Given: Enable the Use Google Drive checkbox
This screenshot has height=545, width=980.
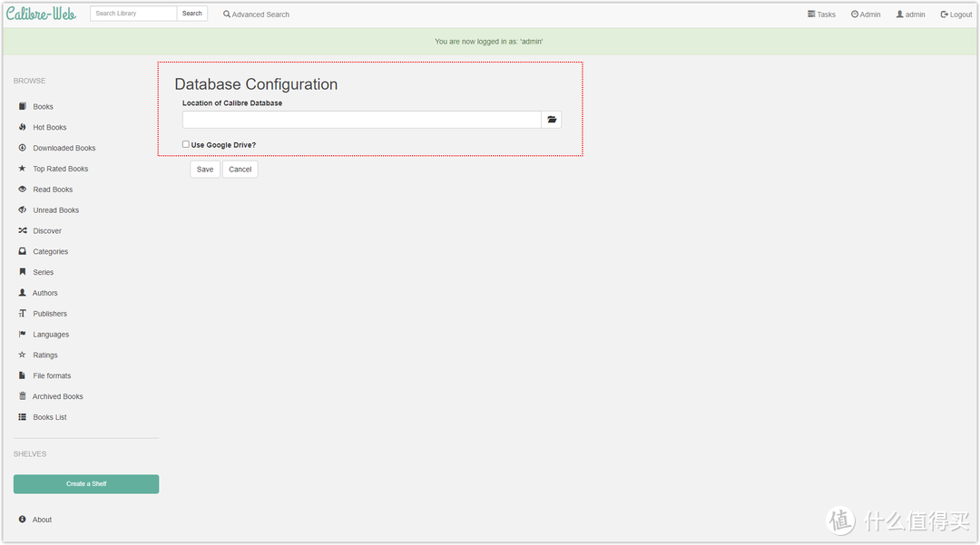Looking at the screenshot, I should click(x=186, y=144).
